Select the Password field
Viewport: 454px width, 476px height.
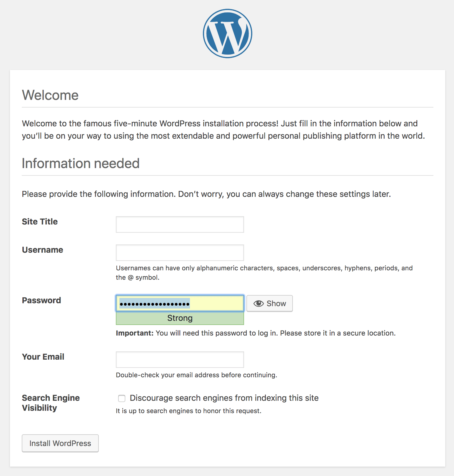(x=180, y=303)
